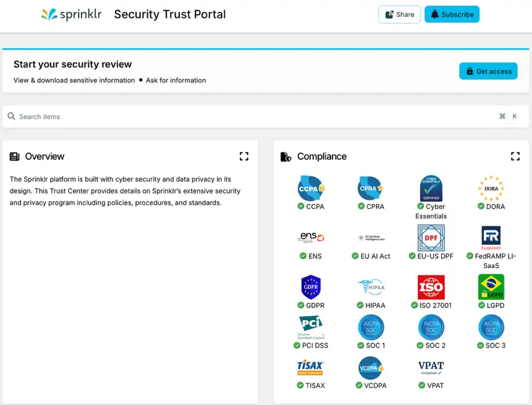The image size is (532, 405).
Task: Click the green checkmark beside GDPR
Action: point(301,305)
